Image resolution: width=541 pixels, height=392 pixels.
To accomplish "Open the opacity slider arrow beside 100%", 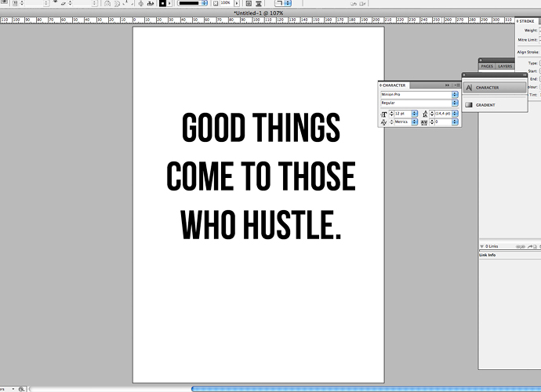I will 237,3.
